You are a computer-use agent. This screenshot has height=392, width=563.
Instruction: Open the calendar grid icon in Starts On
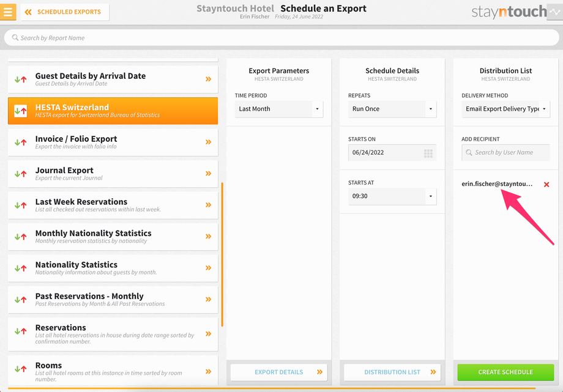[x=428, y=153]
